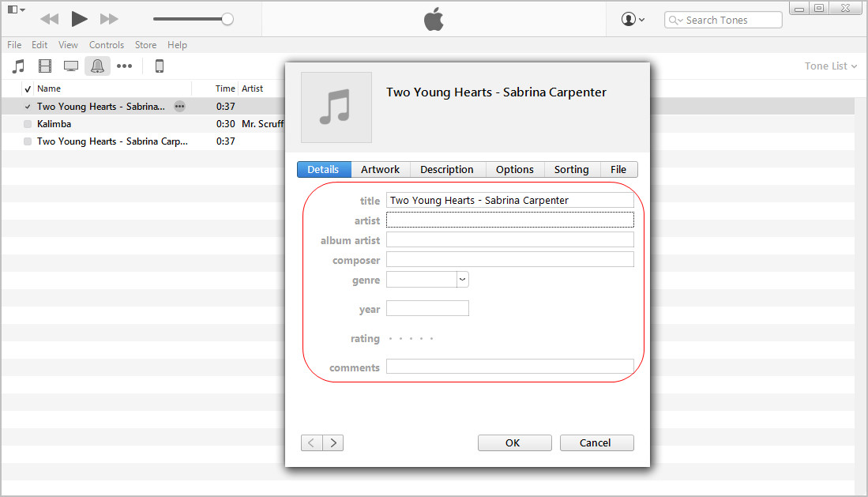The width and height of the screenshot is (868, 497).
Task: Click the artist input field
Action: click(x=510, y=220)
